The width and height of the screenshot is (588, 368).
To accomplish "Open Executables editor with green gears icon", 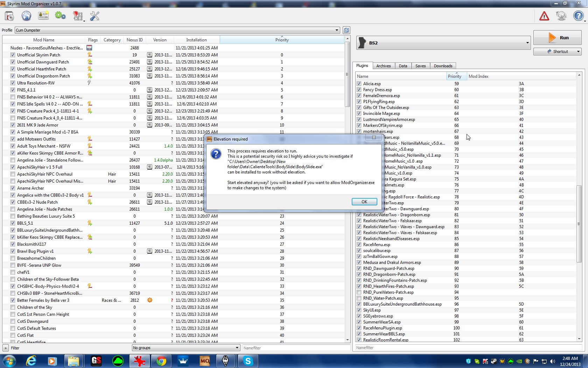I will coord(60,16).
